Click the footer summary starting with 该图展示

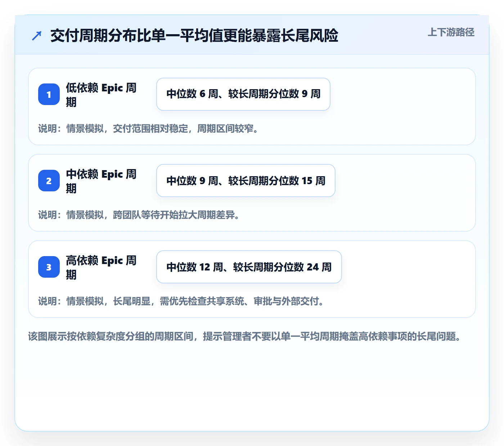tap(245, 336)
